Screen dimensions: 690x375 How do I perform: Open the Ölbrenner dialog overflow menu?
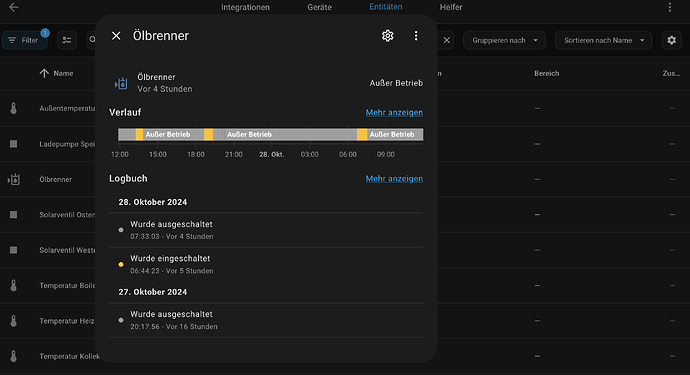click(x=416, y=36)
